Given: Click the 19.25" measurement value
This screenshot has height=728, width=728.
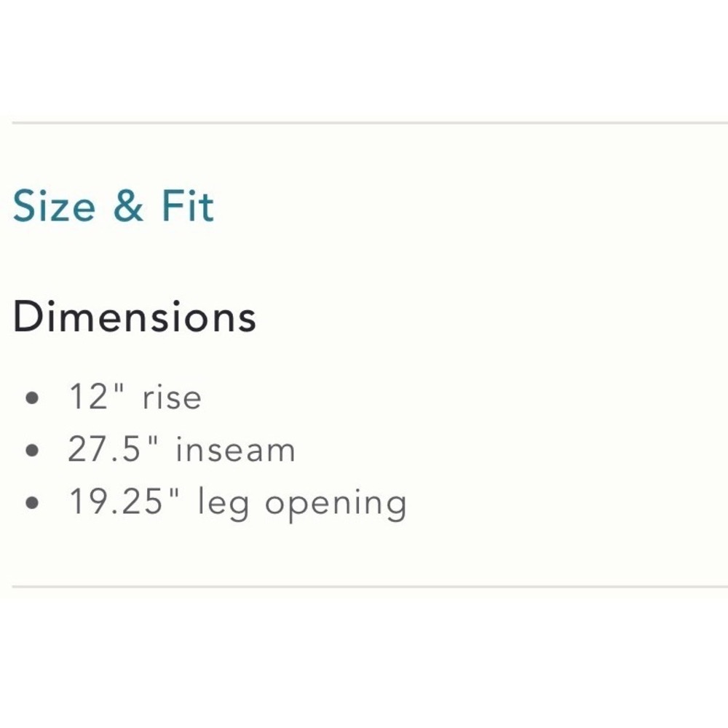Looking at the screenshot, I should pyautogui.click(x=124, y=501).
